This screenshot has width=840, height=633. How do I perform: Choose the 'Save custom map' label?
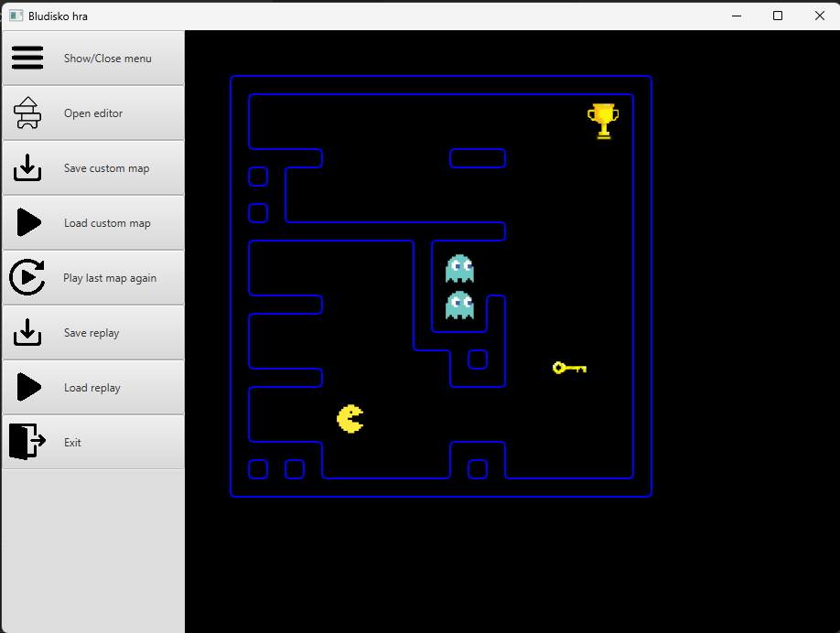point(106,168)
